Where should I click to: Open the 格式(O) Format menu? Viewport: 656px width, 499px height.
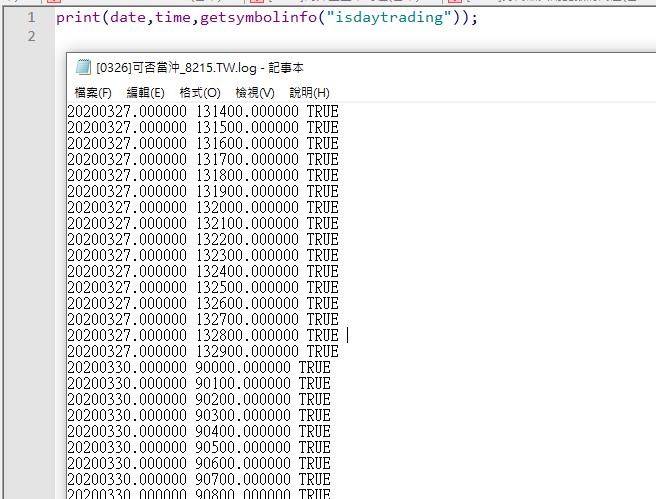click(199, 92)
